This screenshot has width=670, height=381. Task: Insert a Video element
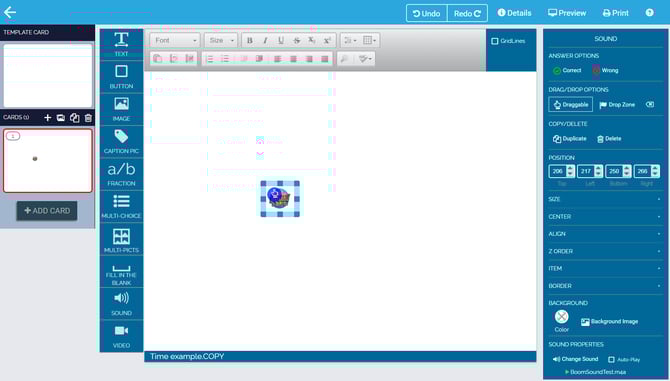pyautogui.click(x=121, y=336)
